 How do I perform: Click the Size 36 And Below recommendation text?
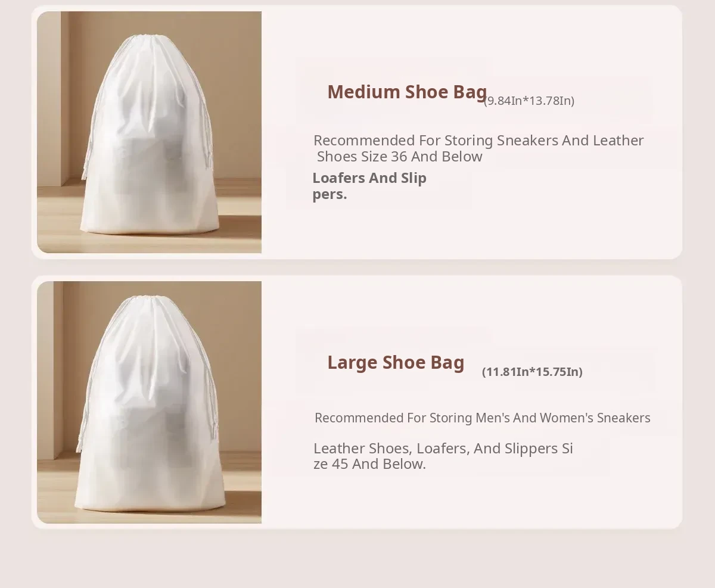tap(399, 157)
